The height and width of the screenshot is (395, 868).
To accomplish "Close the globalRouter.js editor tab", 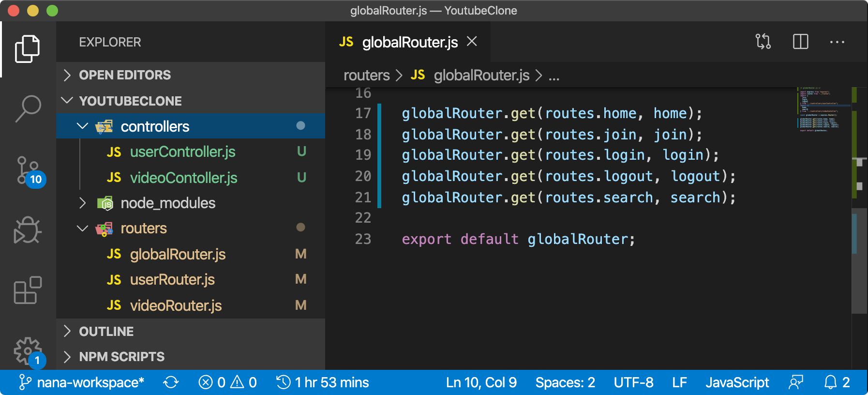I will coord(472,42).
